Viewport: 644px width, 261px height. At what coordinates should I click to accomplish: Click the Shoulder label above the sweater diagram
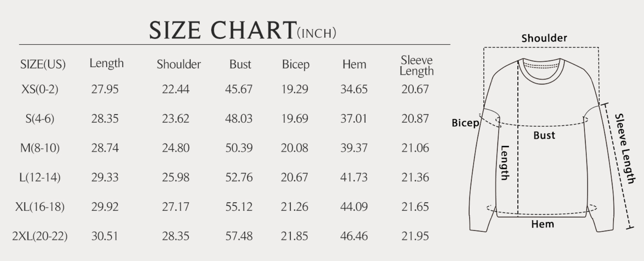click(x=544, y=38)
